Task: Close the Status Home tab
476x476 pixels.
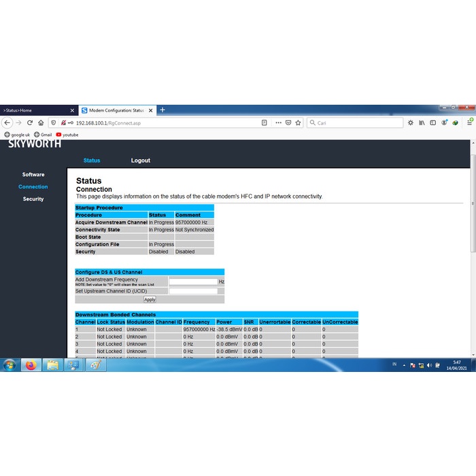Action: 72,110
